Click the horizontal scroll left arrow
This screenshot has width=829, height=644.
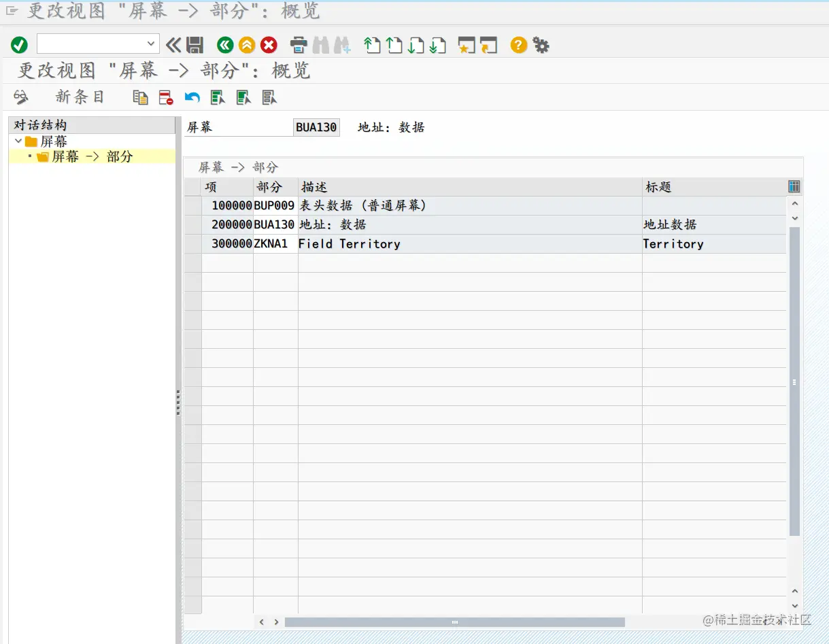(x=262, y=622)
